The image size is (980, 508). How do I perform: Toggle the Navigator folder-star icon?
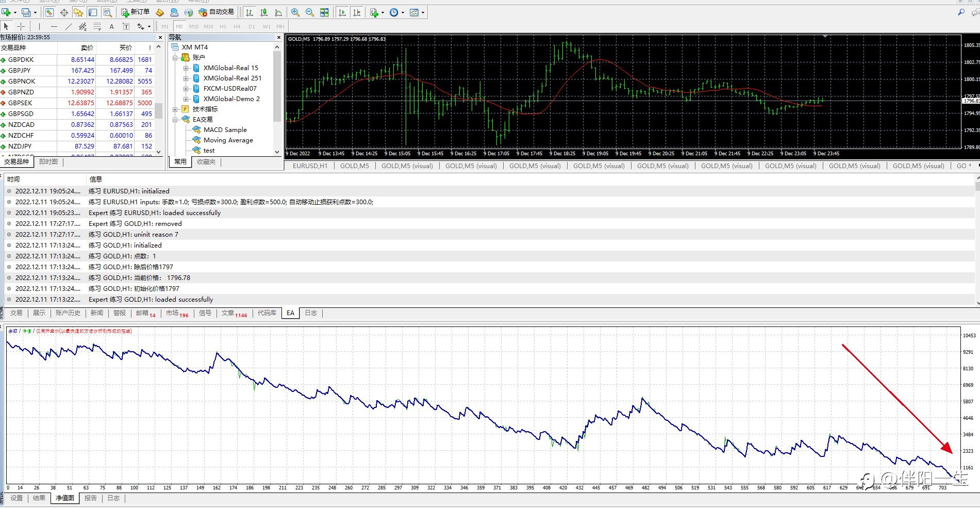78,12
